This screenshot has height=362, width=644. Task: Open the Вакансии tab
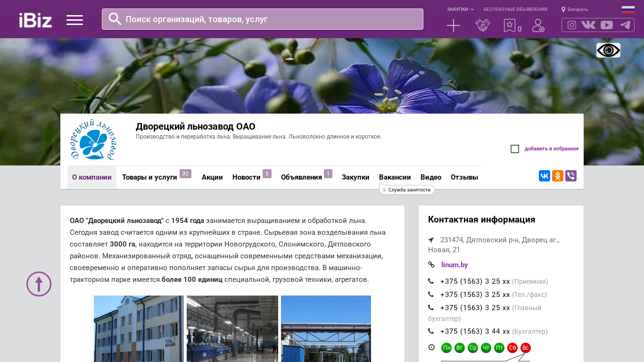[x=395, y=177]
